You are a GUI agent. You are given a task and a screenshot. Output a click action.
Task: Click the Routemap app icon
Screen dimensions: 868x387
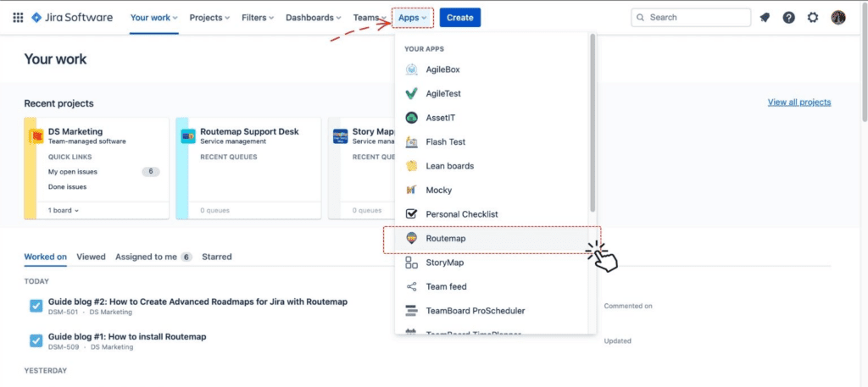click(411, 238)
